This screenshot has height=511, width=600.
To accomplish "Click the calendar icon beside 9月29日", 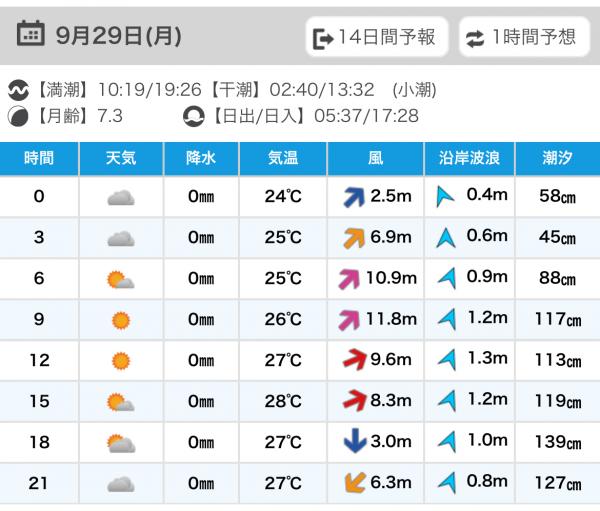I will click(31, 35).
